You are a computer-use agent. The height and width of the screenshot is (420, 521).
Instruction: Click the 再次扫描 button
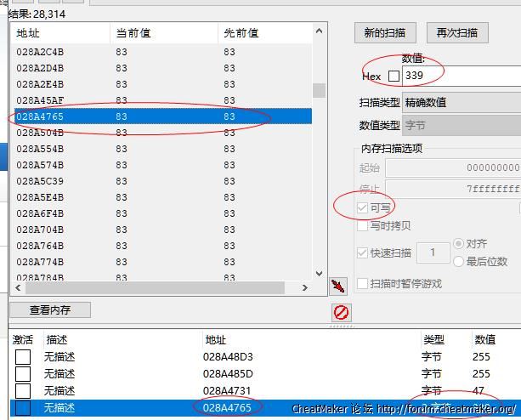[x=456, y=33]
